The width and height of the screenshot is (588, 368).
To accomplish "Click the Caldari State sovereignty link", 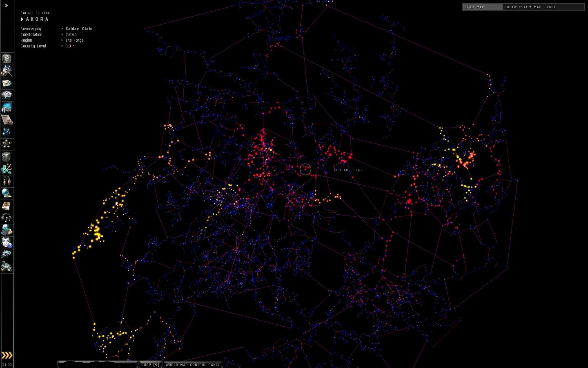I will coord(79,29).
